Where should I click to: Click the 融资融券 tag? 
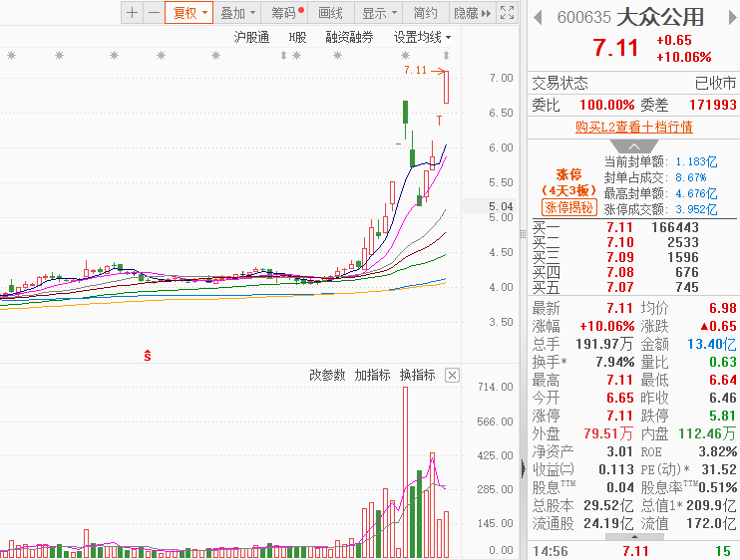coord(349,37)
